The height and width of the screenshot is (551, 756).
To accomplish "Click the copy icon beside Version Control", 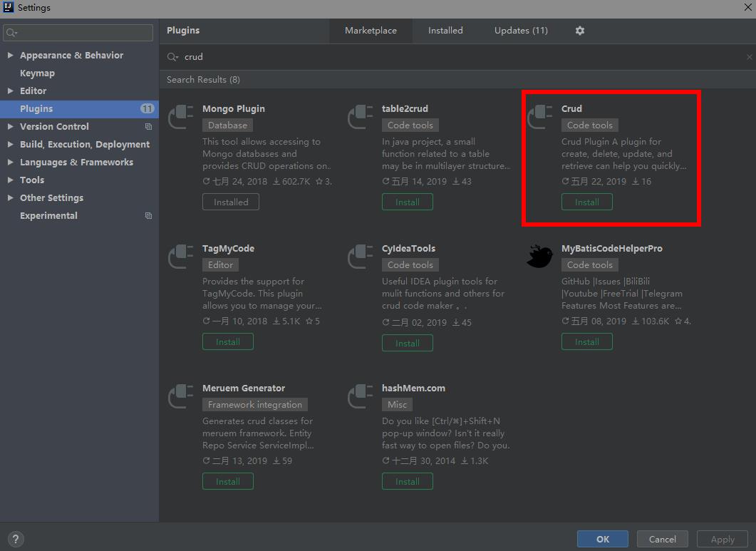I will coord(148,126).
